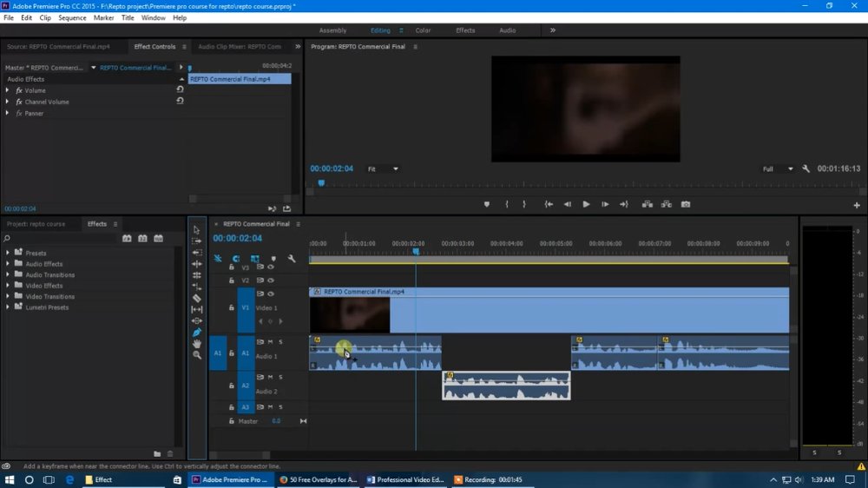Screen dimensions: 868x488
Task: Expand the Channel Volume effect
Action: pyautogui.click(x=7, y=102)
